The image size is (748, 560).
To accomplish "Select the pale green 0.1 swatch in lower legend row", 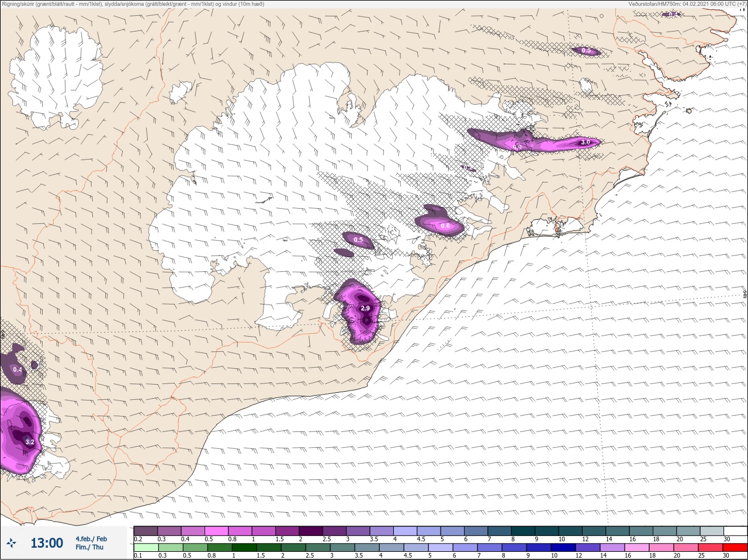I will 146,548.
